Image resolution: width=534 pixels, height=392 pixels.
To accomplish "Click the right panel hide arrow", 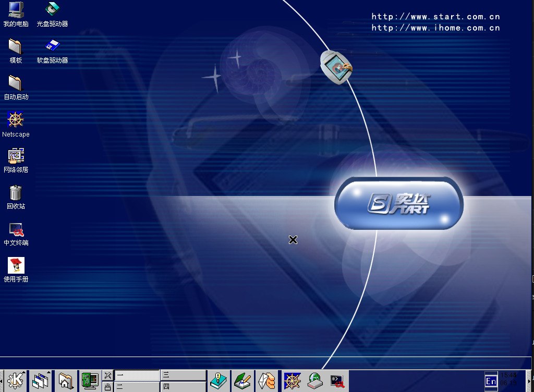I will point(530,381).
